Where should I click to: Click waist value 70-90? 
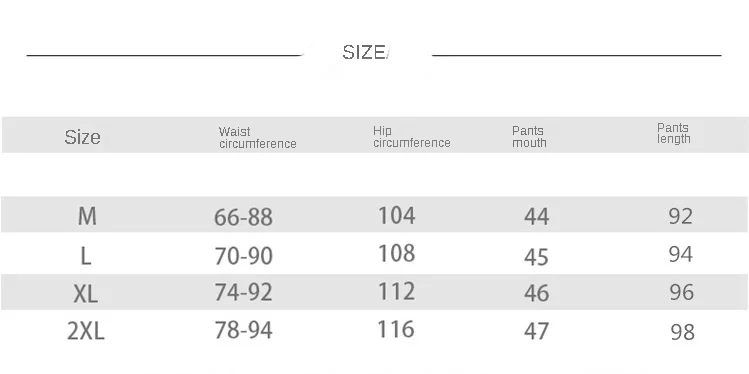243,256
